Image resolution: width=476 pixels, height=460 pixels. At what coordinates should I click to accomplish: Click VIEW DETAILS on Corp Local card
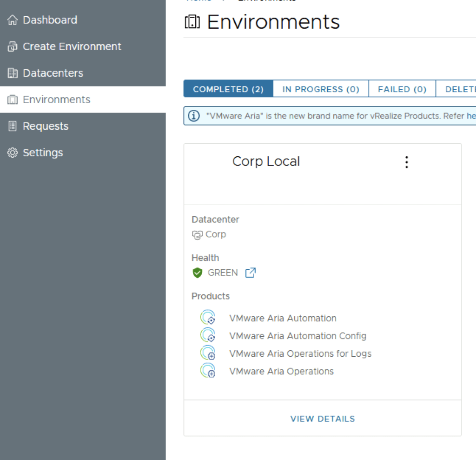point(323,419)
